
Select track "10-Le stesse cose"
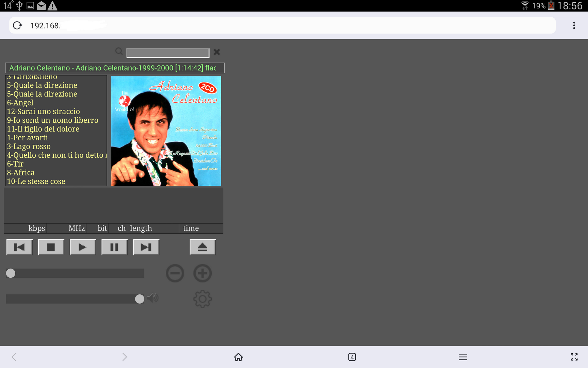pyautogui.click(x=36, y=182)
